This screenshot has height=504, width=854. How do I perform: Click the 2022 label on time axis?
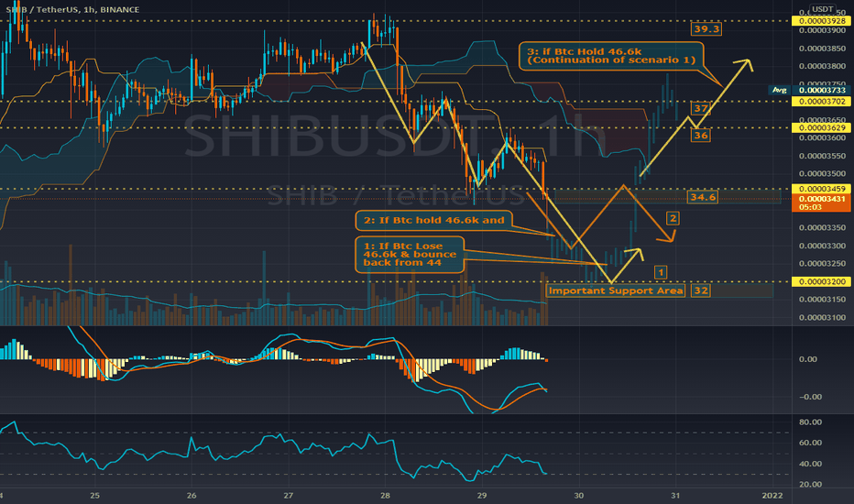pos(772,495)
